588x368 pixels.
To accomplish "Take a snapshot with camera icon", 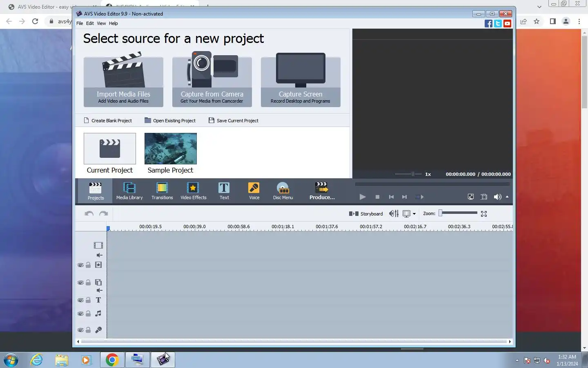I will pyautogui.click(x=484, y=197).
